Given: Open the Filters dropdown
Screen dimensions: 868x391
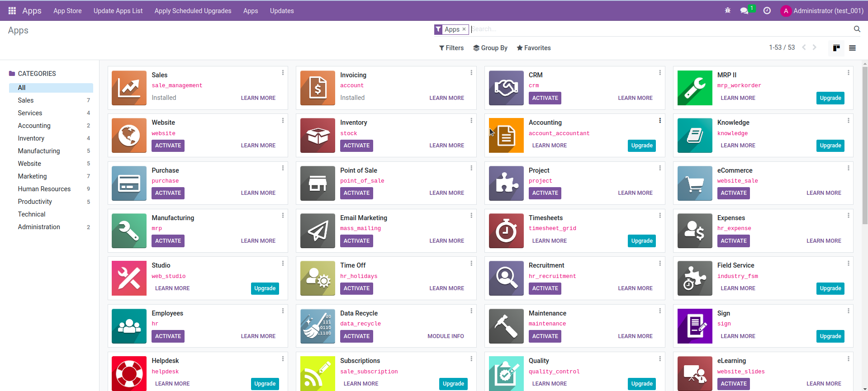Looking at the screenshot, I should click(x=451, y=48).
